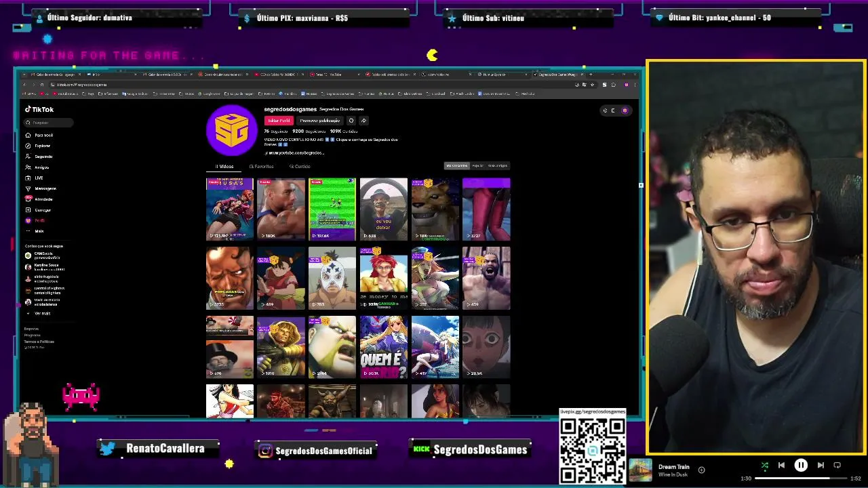This screenshot has height=488, width=868.
Task: Open the LIVE sidebar item
Action: (x=34, y=178)
